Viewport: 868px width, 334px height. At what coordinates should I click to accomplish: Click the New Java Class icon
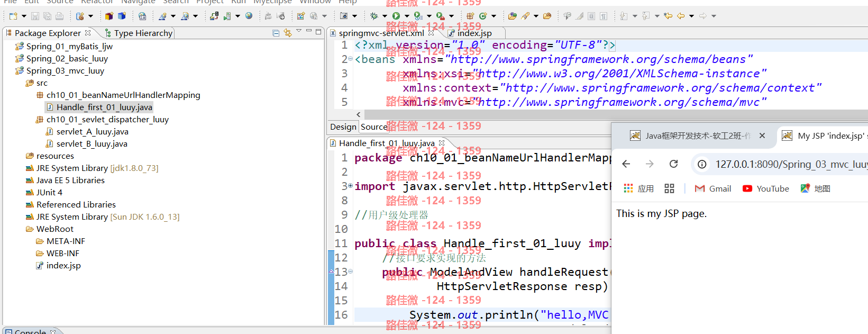(x=482, y=16)
